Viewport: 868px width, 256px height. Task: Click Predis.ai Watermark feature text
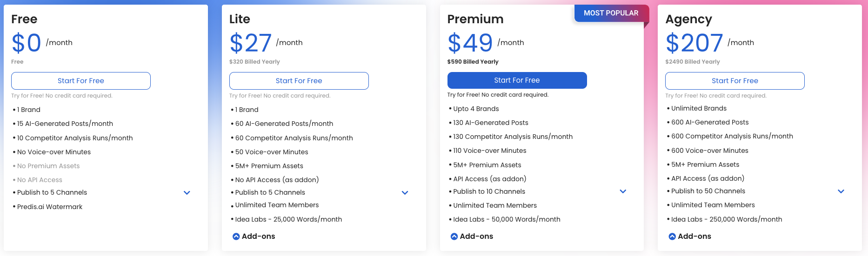coord(50,207)
